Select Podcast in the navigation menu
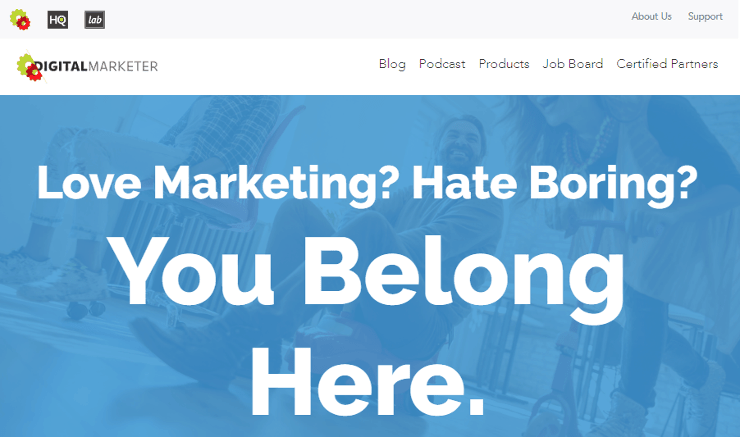Viewport: 740px width, 437px height. click(x=442, y=64)
